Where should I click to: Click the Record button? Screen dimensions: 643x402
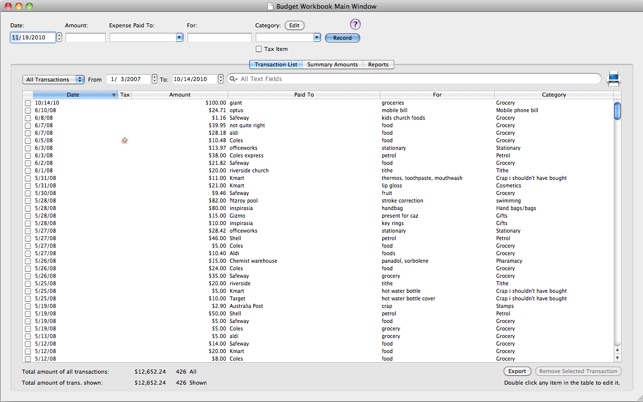tap(342, 38)
